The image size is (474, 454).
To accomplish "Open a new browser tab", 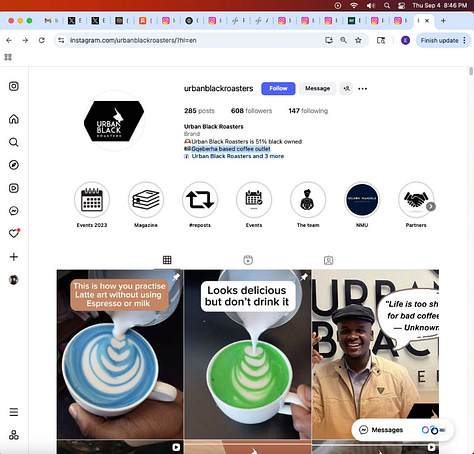I will point(443,21).
